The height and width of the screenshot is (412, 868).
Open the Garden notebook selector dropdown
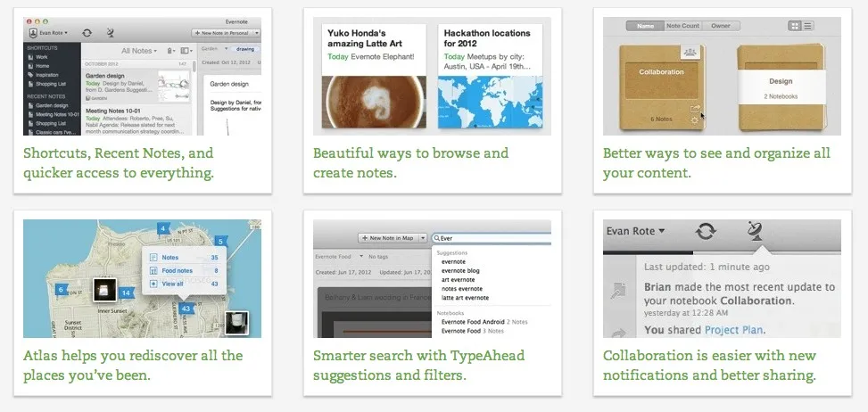click(x=215, y=49)
